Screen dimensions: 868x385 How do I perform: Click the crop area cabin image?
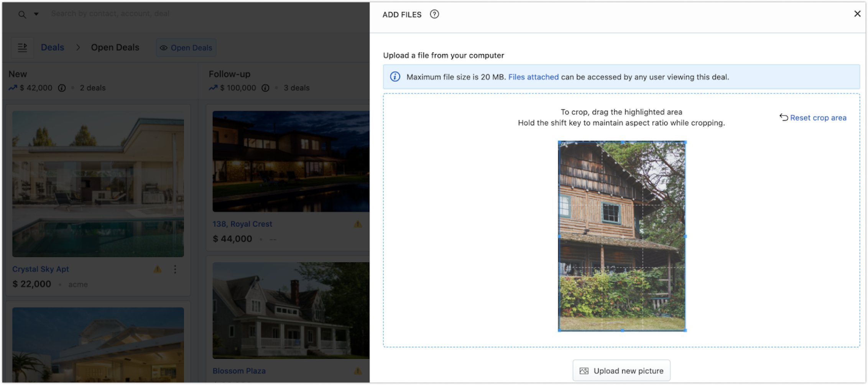point(622,236)
